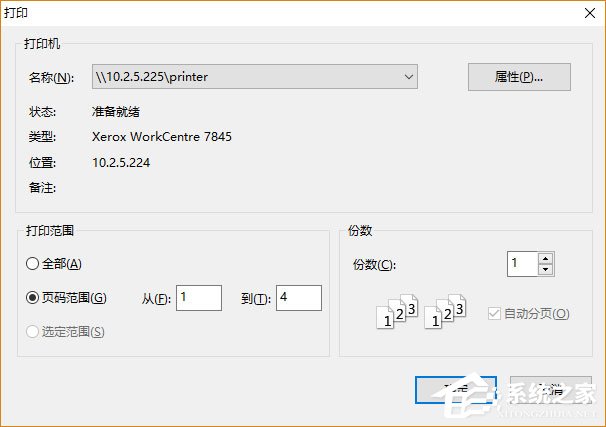Image resolution: width=606 pixels, height=427 pixels.
Task: Confirm printing with the 确定 button
Action: [456, 390]
